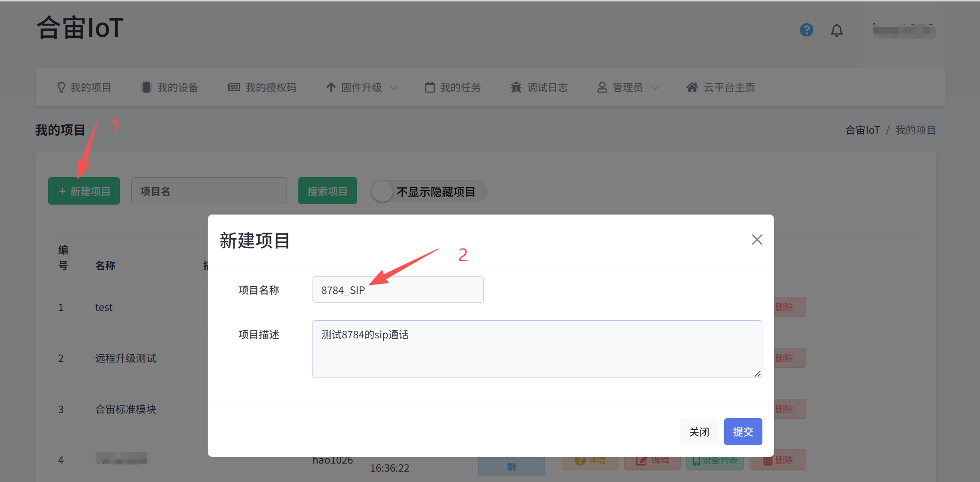Click the bug icon beside 调试日志
This screenshot has width=980, height=482.
point(516,87)
